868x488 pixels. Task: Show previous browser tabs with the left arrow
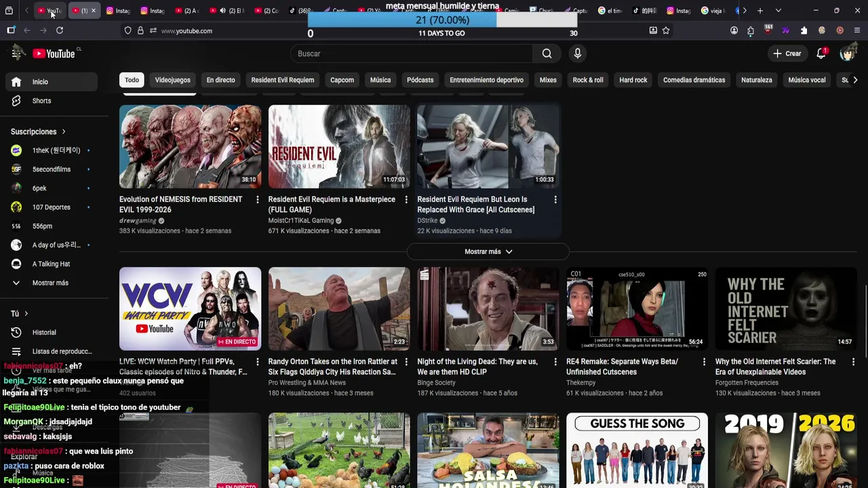coord(26,11)
